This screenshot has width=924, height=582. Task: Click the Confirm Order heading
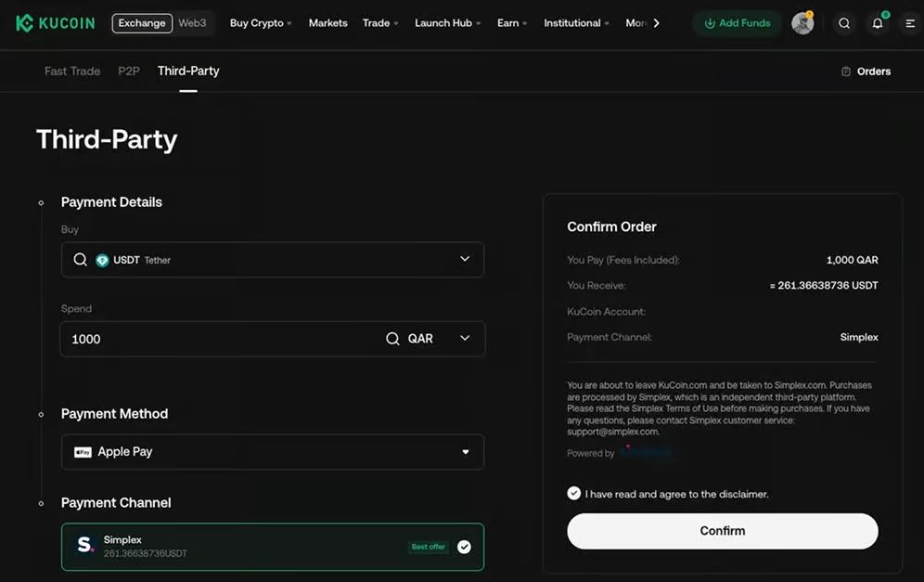click(x=611, y=227)
